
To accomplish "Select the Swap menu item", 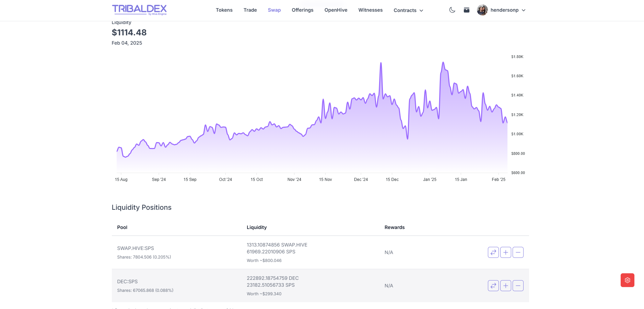I will pyautogui.click(x=274, y=10).
